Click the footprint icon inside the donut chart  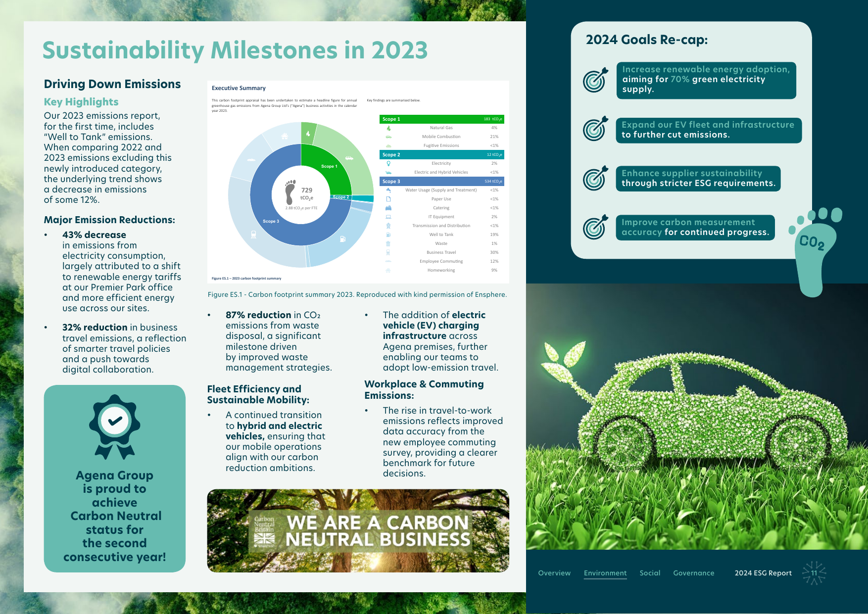click(x=290, y=192)
